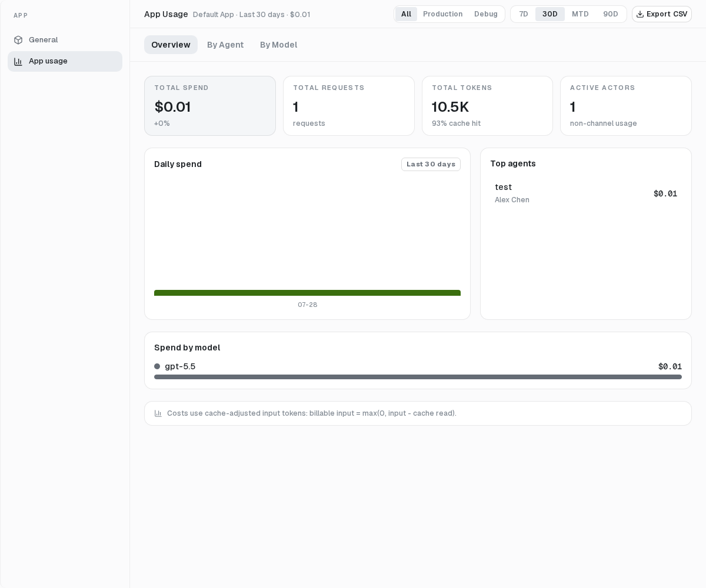
Task: Set time range to MTD
Action: pos(580,14)
